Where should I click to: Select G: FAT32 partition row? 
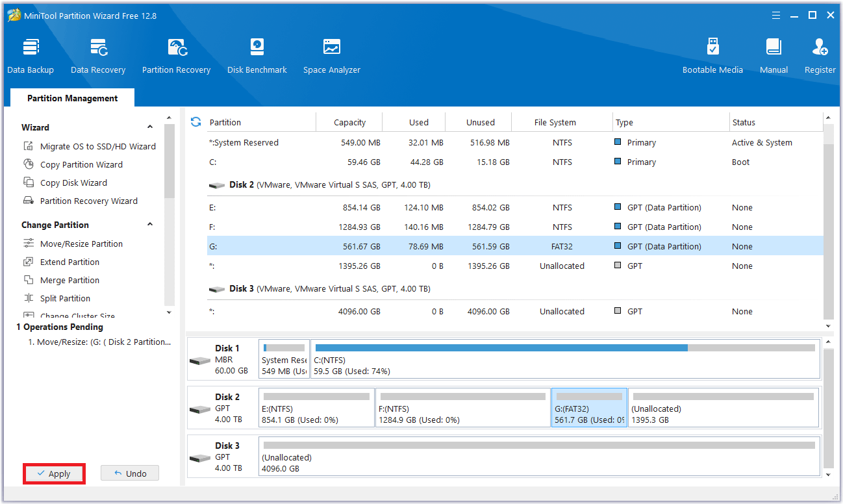tap(515, 246)
